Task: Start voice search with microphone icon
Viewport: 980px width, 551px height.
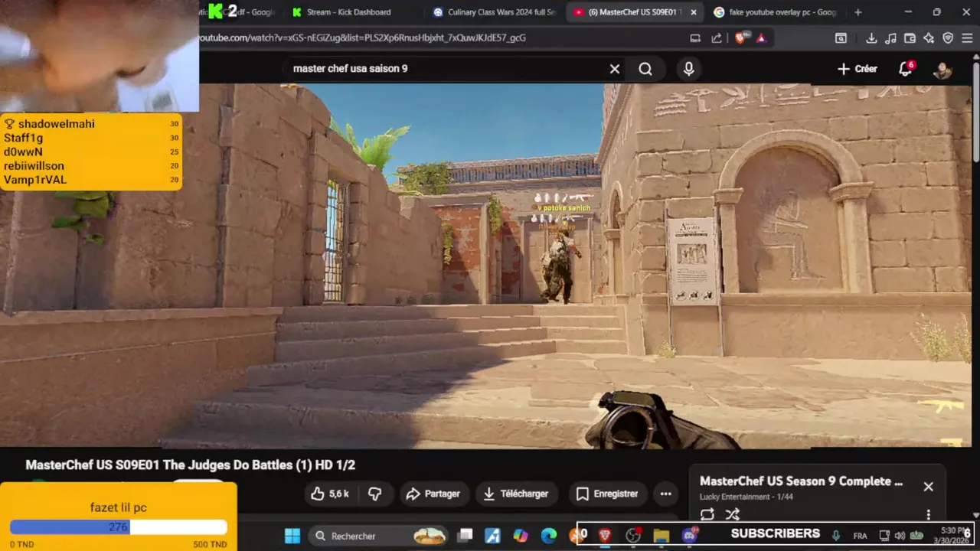Action: (x=689, y=69)
